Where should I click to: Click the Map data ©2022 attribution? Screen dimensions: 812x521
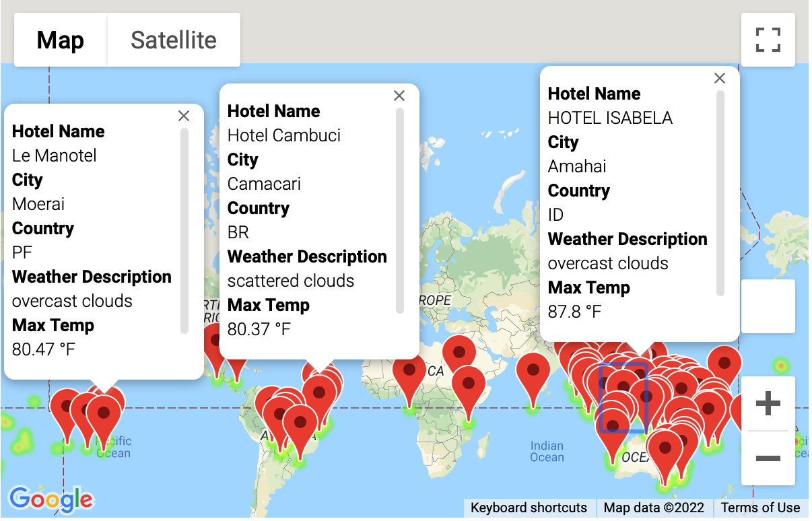(x=654, y=508)
